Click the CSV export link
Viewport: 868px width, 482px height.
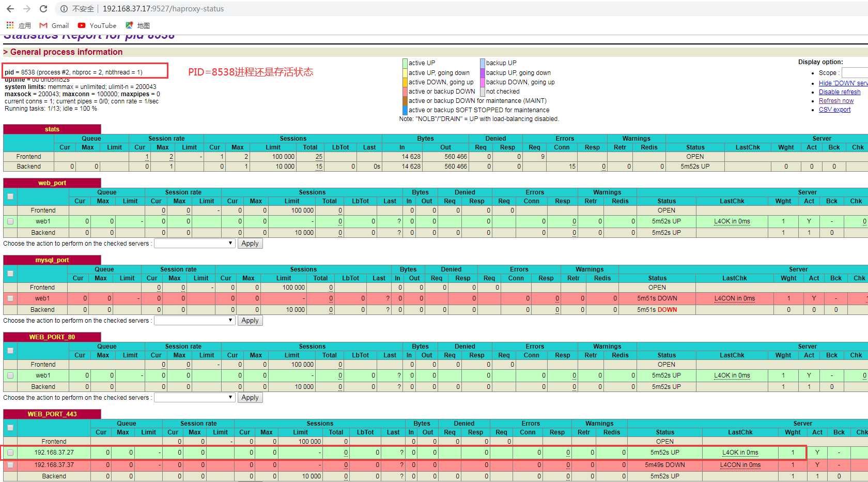pos(834,110)
